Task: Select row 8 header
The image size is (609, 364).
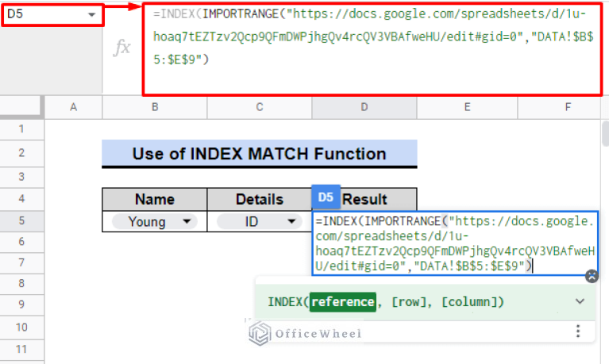Action: point(21,284)
